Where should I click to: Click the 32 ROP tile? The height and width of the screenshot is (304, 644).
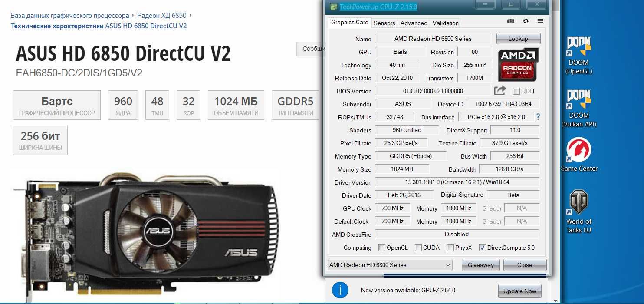[188, 105]
